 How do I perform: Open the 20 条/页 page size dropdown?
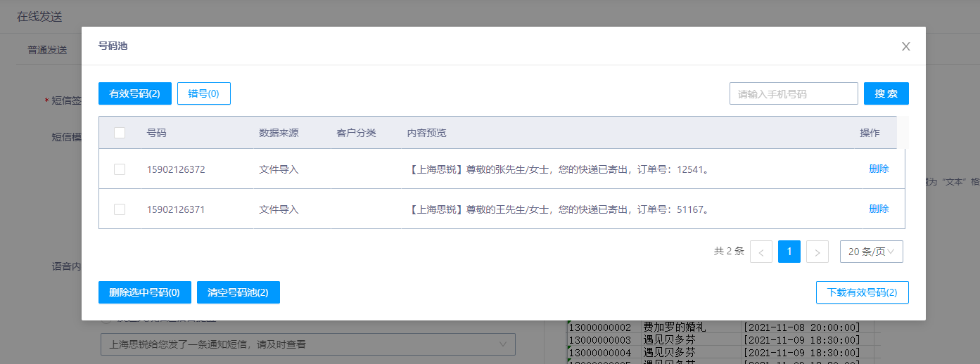tap(871, 252)
